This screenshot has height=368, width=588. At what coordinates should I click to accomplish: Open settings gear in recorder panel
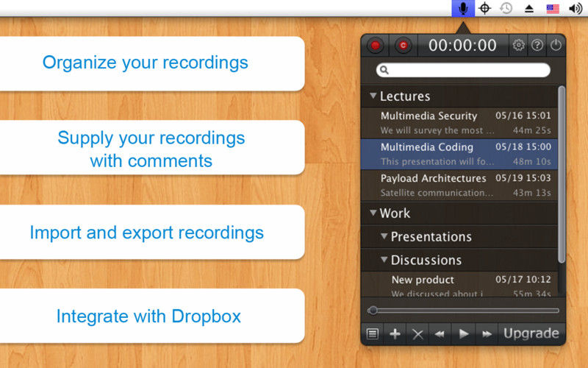pyautogui.click(x=519, y=45)
